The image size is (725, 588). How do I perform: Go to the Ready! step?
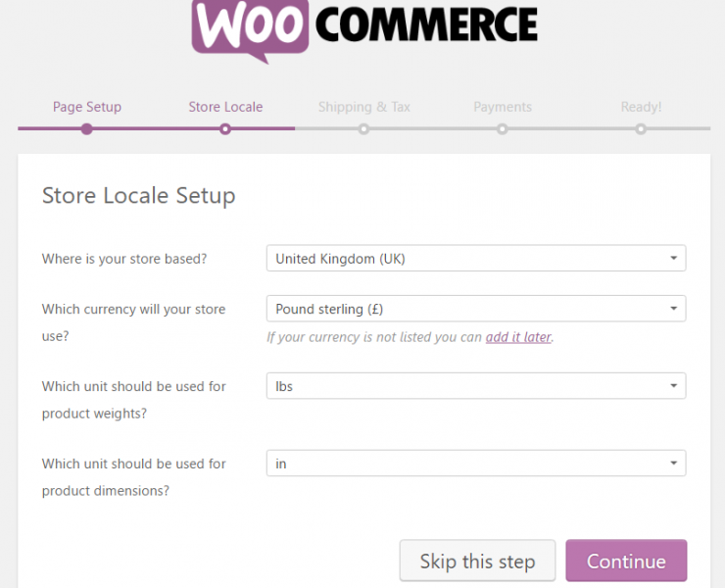(x=641, y=107)
